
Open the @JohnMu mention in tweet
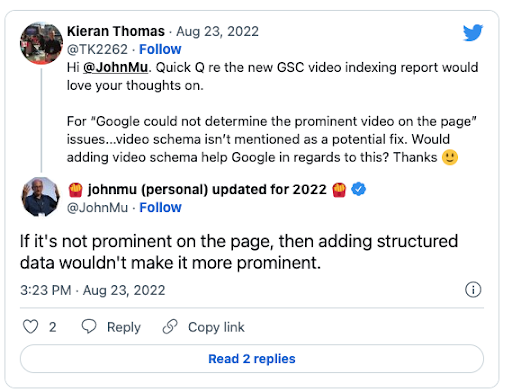115,68
